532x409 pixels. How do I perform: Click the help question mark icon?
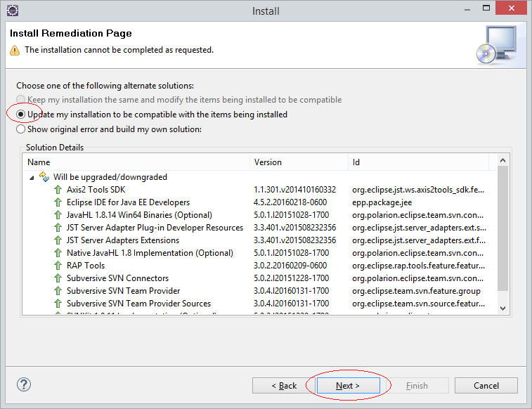[x=24, y=384]
